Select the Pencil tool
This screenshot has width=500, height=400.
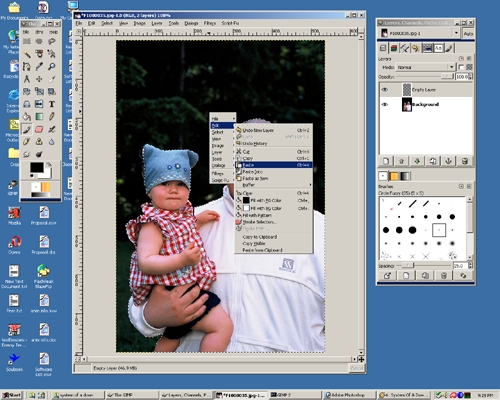(x=52, y=117)
